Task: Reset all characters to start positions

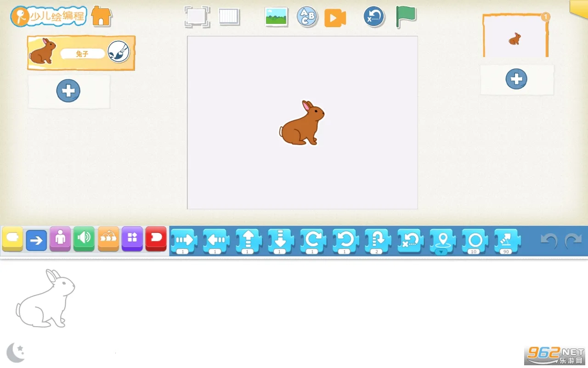Action: [374, 17]
